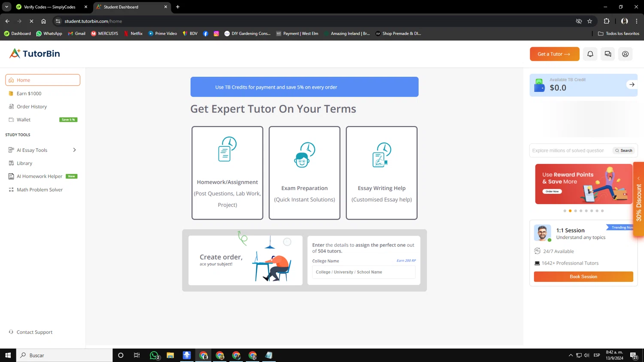Select Home in the sidebar
Viewport: 644px width, 362px height.
tap(43, 80)
